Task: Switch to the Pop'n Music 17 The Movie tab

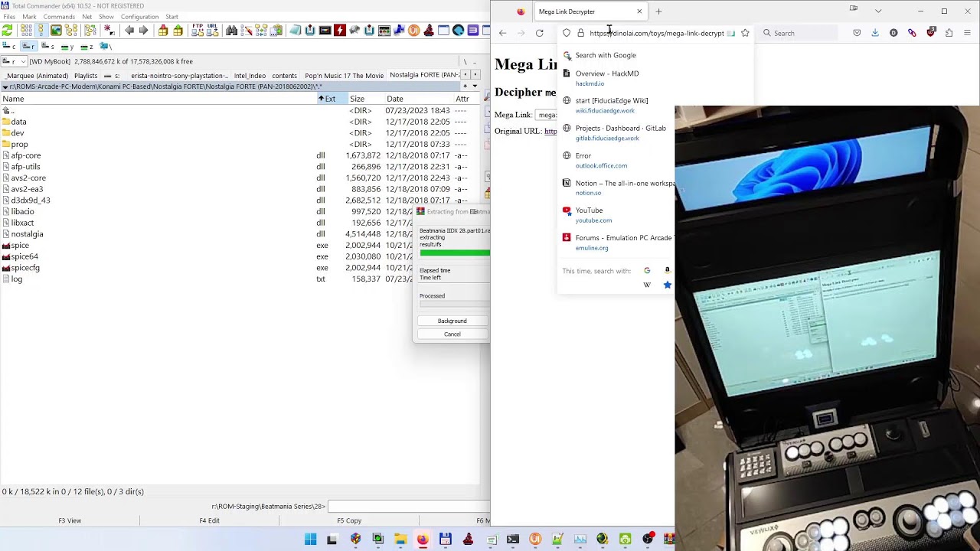Action: click(x=344, y=76)
